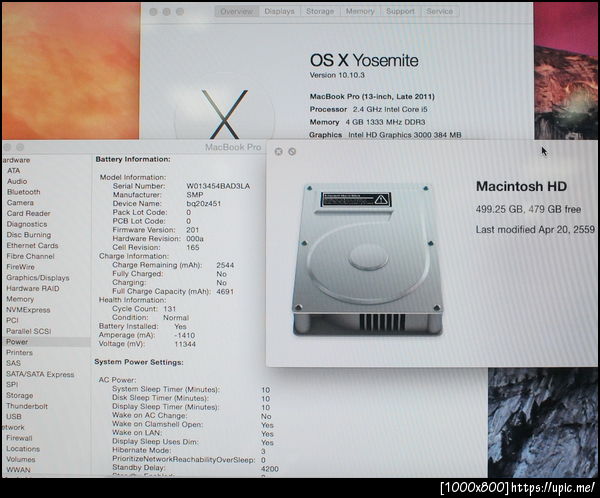The width and height of the screenshot is (600, 498).
Task: Click the device name bq20z451
Action: (204, 203)
